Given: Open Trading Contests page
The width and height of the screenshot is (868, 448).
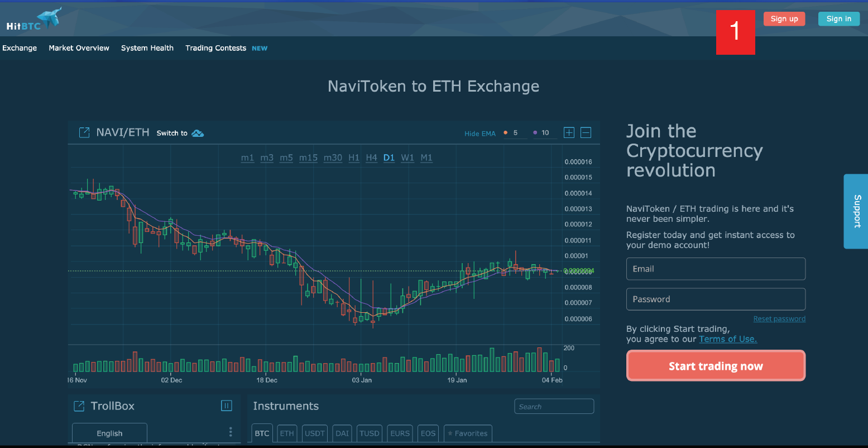Looking at the screenshot, I should click(215, 48).
